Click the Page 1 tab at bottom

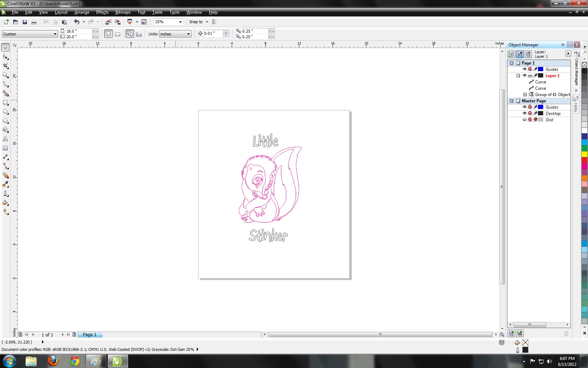[x=90, y=335]
